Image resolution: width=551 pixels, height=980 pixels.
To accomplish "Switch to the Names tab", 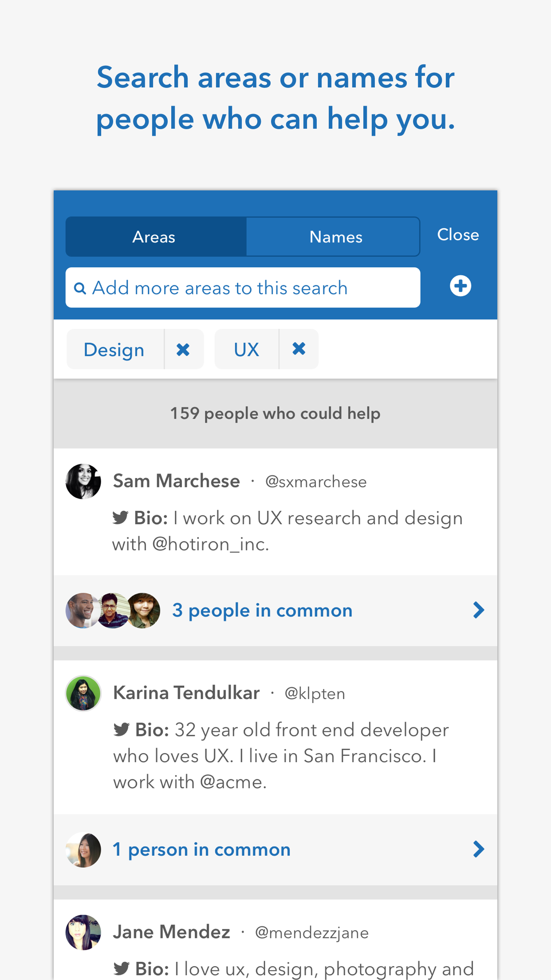I will [333, 237].
